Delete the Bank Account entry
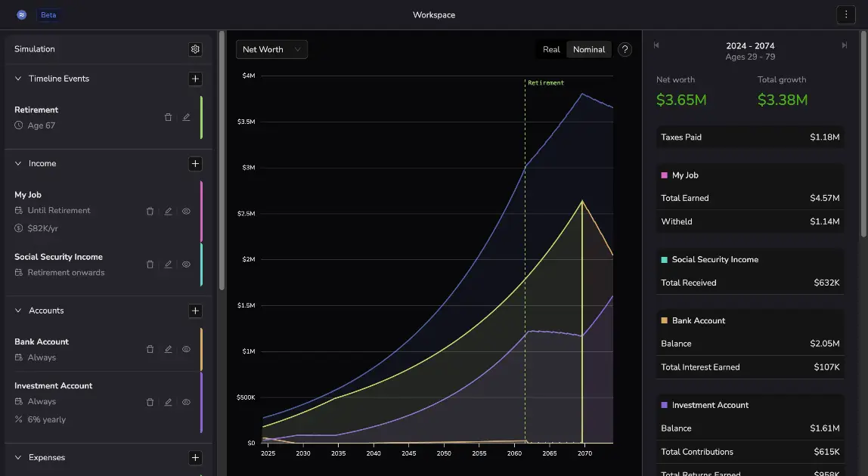The height and width of the screenshot is (476, 868). point(150,349)
